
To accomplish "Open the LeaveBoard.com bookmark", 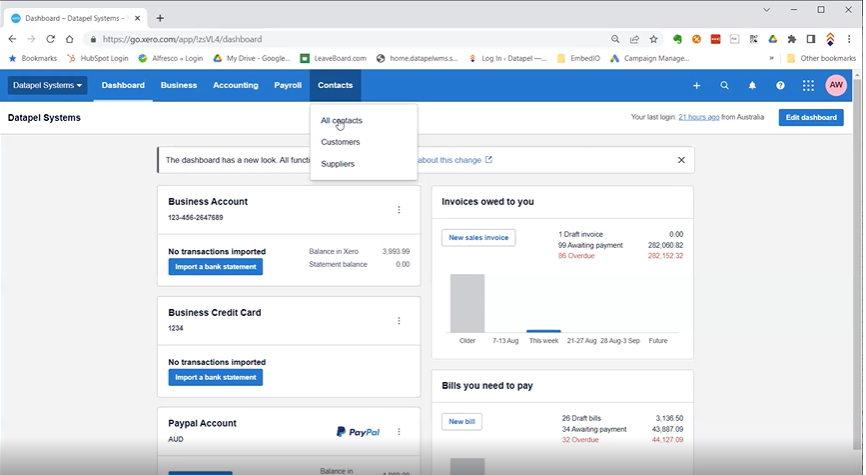I will pos(333,58).
